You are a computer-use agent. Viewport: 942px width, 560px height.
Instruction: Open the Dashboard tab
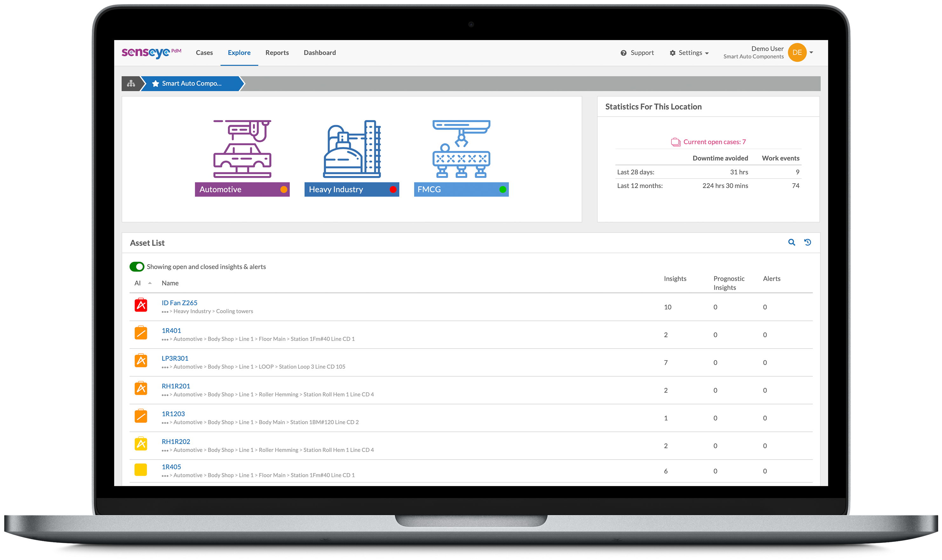coord(319,52)
